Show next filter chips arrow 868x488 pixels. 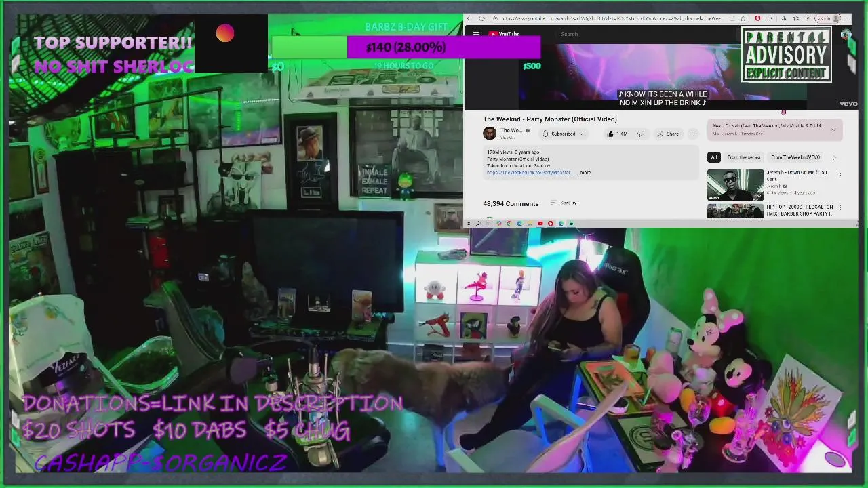pos(835,157)
